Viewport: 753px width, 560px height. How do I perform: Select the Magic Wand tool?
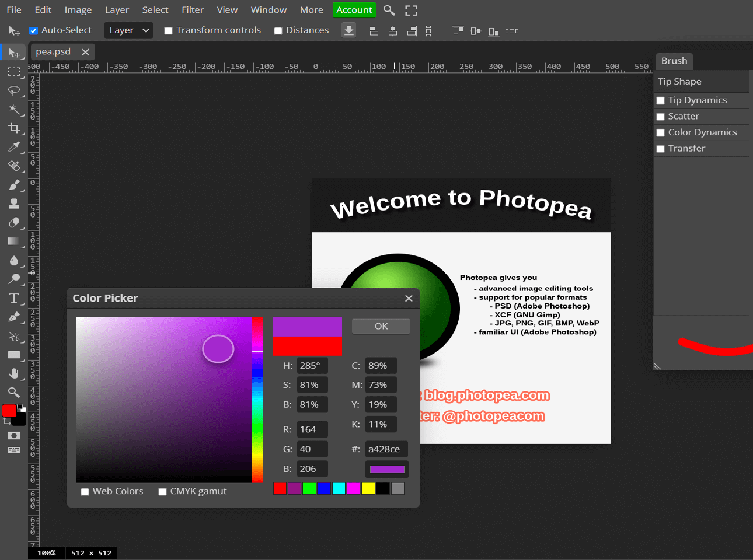point(14,109)
